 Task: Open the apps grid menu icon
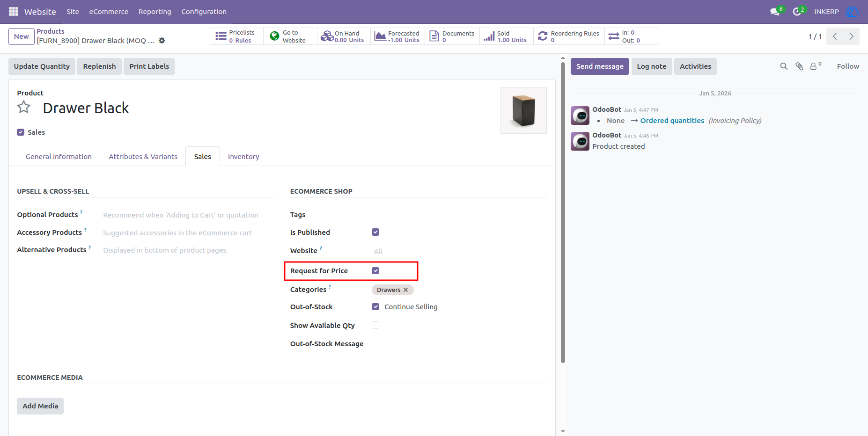13,11
